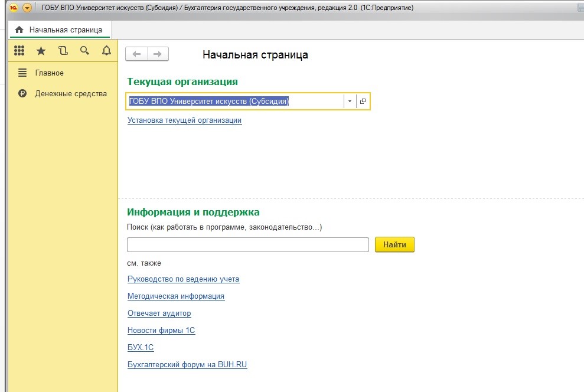Image resolution: width=584 pixels, height=392 pixels.
Task: Click the Информация и поддержка heading
Action: coord(193,212)
